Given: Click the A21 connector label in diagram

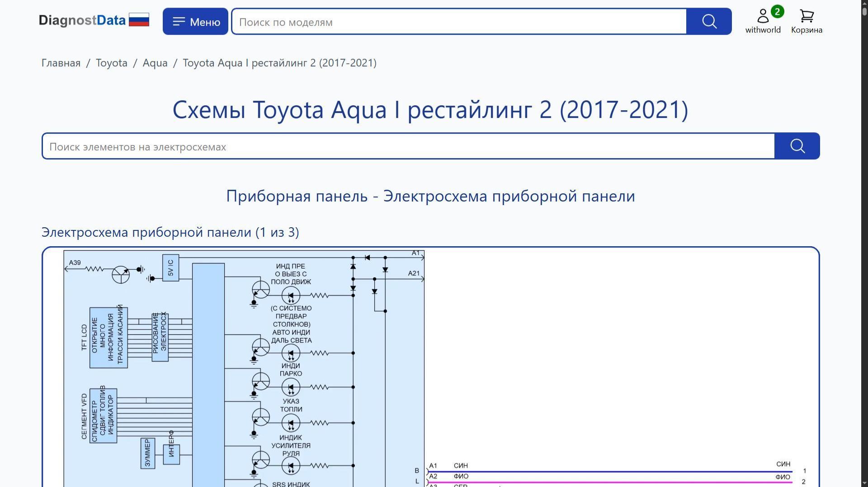Looking at the screenshot, I should pyautogui.click(x=414, y=273).
